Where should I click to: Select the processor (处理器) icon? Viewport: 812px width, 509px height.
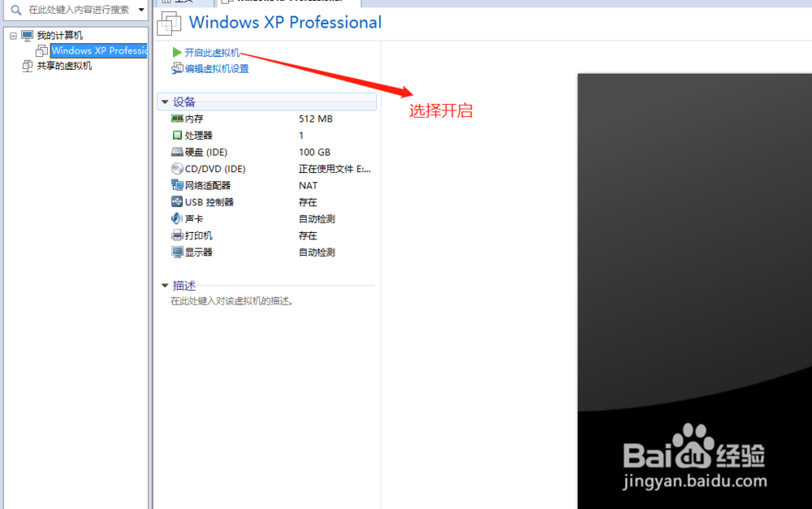pyautogui.click(x=177, y=135)
